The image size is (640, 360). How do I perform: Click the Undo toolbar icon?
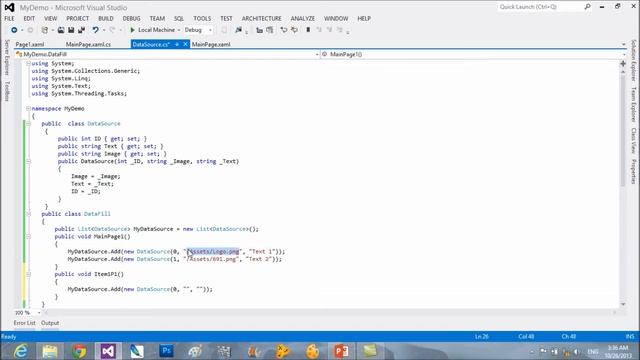coord(96,30)
